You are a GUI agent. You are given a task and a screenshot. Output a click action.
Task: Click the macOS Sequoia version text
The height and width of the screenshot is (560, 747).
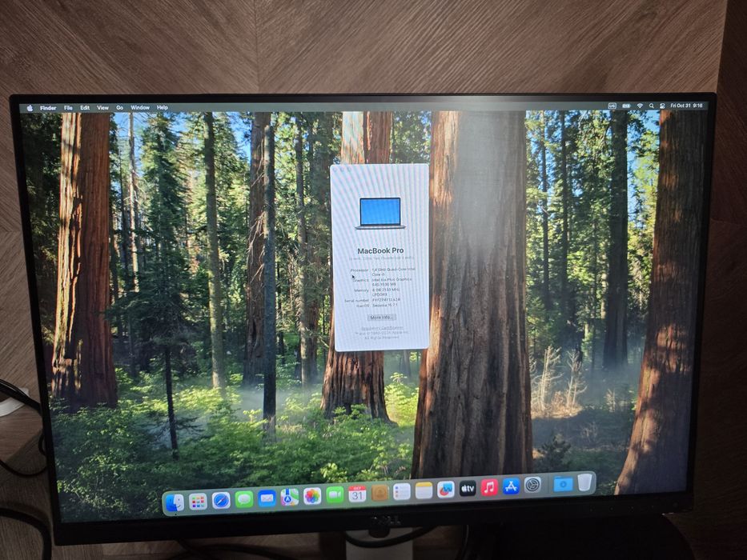click(x=384, y=306)
